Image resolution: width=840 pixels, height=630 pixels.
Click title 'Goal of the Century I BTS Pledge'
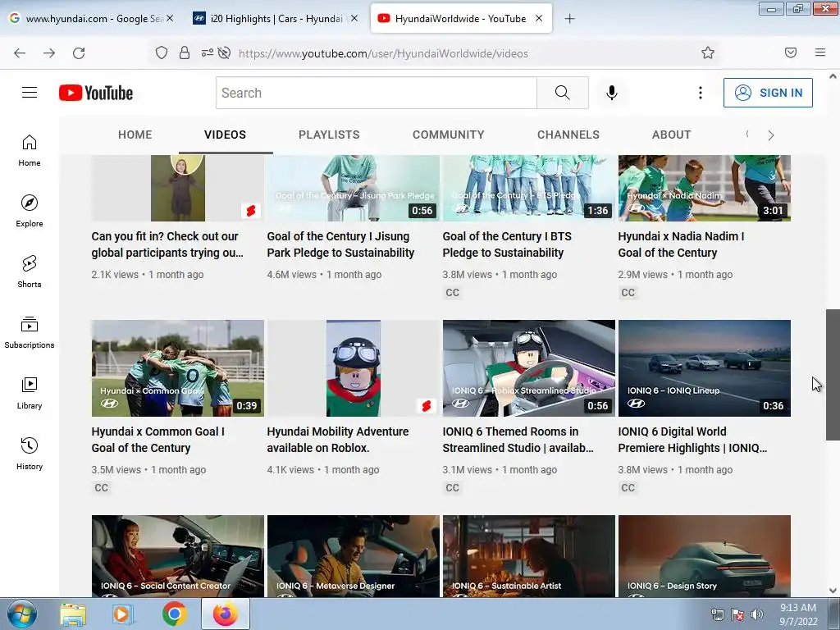507,244
